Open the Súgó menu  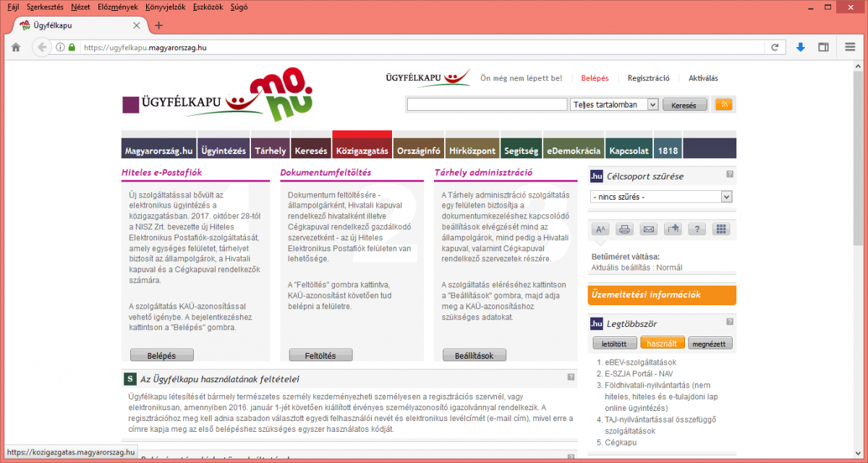coord(239,7)
